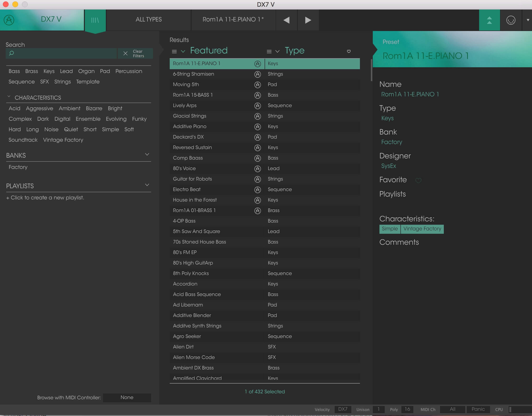Screen dimensions: 532x416
Task: Click Arturia badge on Reversed Sustain row
Action: pyautogui.click(x=257, y=147)
